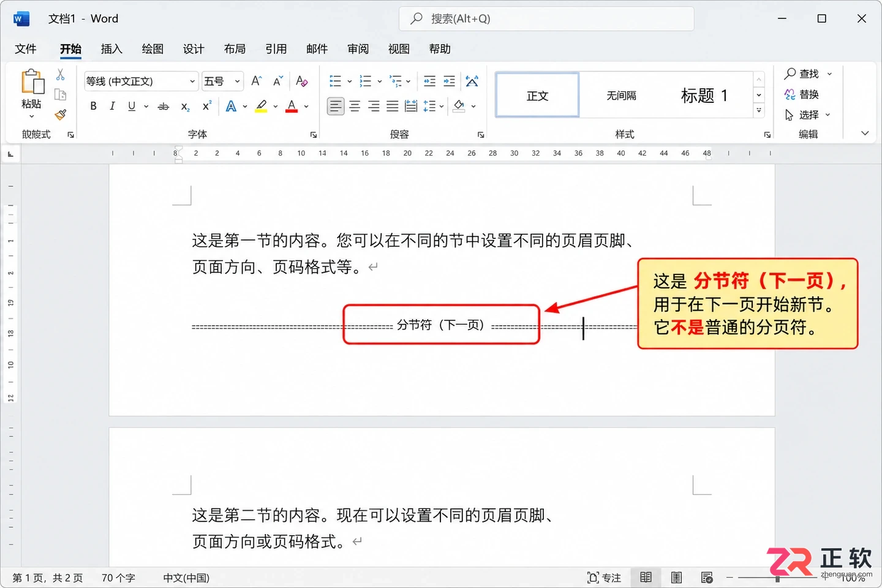Click the Text Effects icon

(x=231, y=106)
